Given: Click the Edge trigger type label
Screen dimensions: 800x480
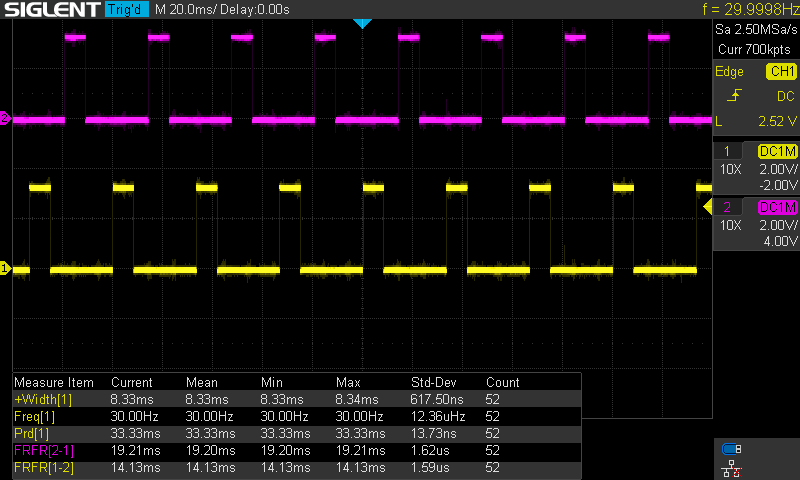Looking at the screenshot, I should pos(729,71).
